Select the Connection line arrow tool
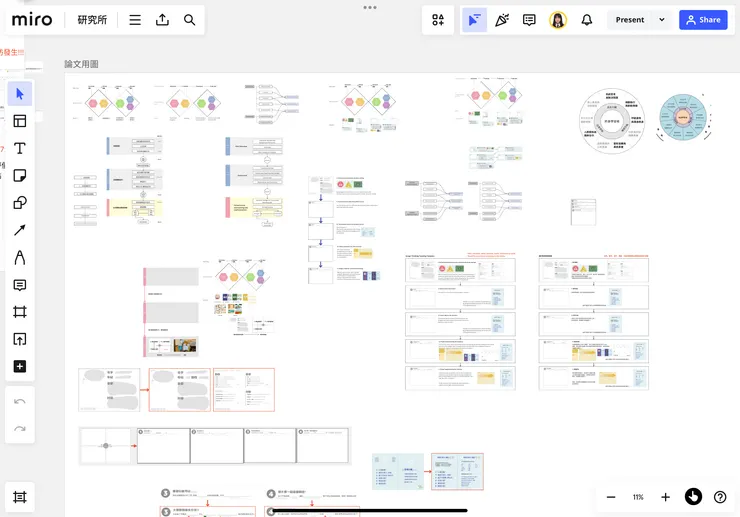This screenshot has height=517, width=740. [x=20, y=230]
